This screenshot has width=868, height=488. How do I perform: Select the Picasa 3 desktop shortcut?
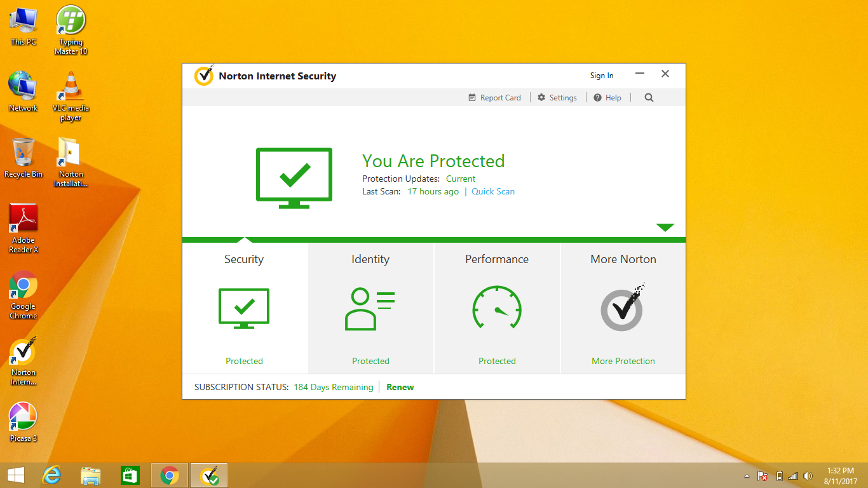pyautogui.click(x=24, y=422)
